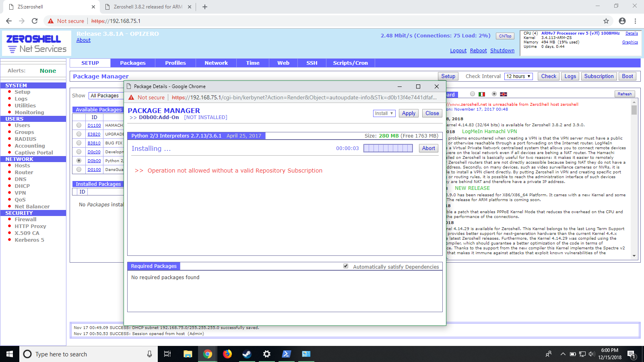644x362 pixels.
Task: Click Graphics link in system info
Action: (x=630, y=42)
